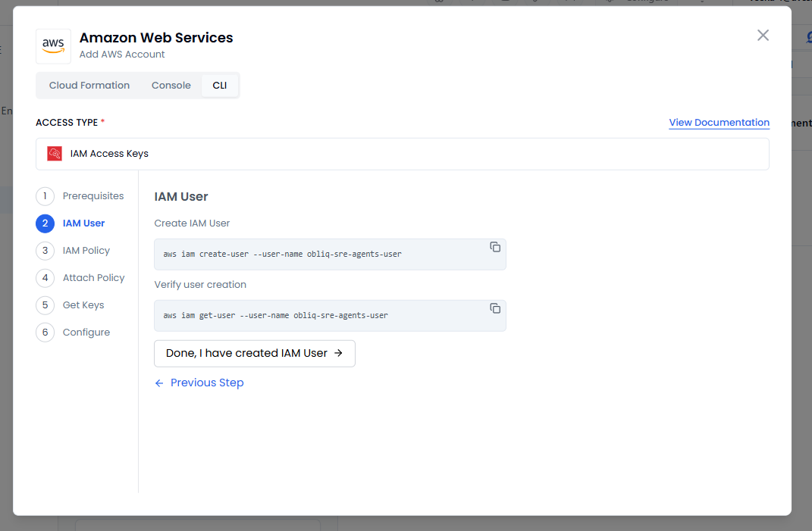Click the red IAM Access Keys icon

pyautogui.click(x=55, y=154)
